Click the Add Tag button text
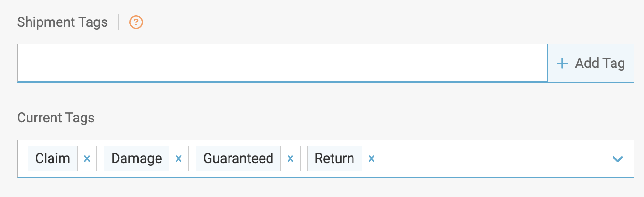Viewport: 644px width, 197px height. (600, 63)
